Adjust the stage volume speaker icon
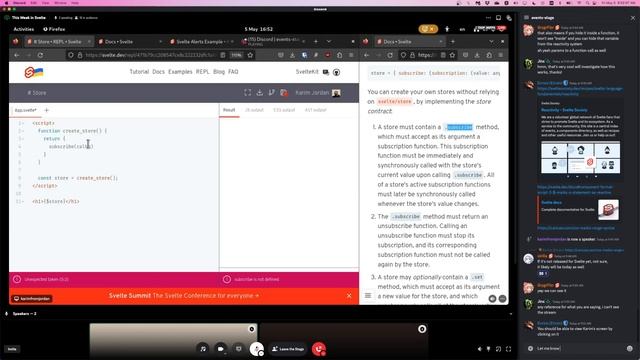Image resolution: width=640 pixels, height=360 pixels. [x=480, y=349]
